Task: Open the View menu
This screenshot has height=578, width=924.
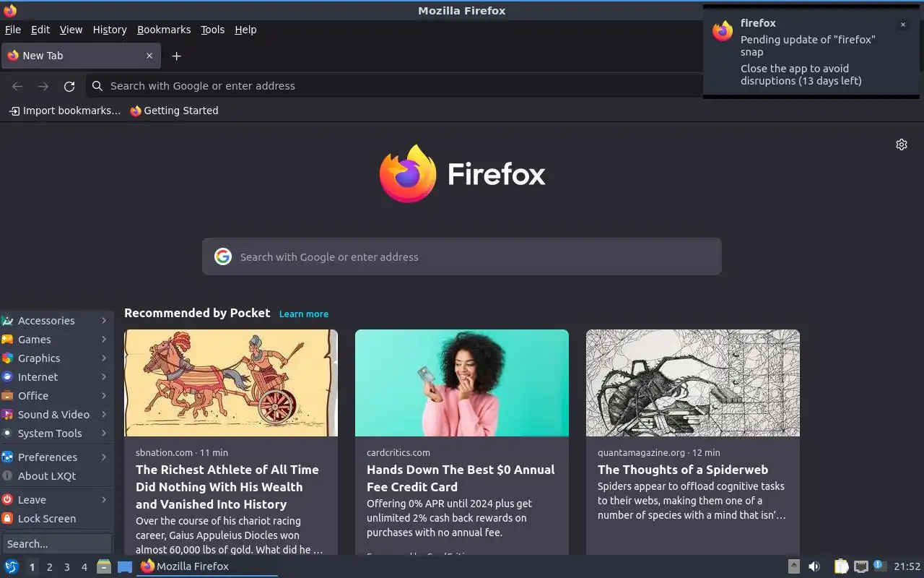Action: [x=71, y=30]
